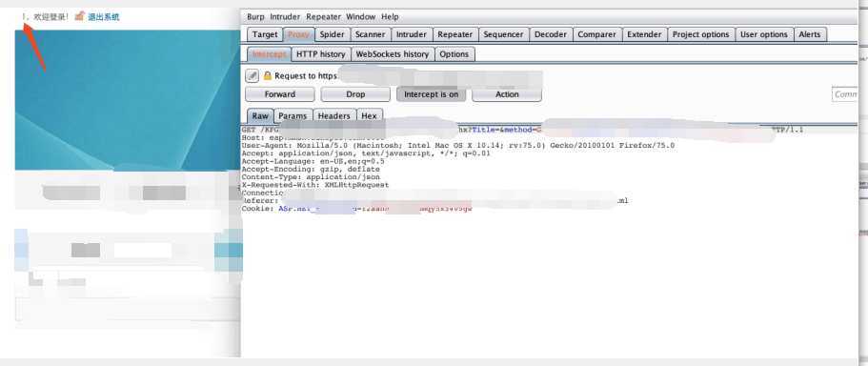Screen dimensions: 868x366
Task: Open the Sequencer tab
Action: (503, 34)
